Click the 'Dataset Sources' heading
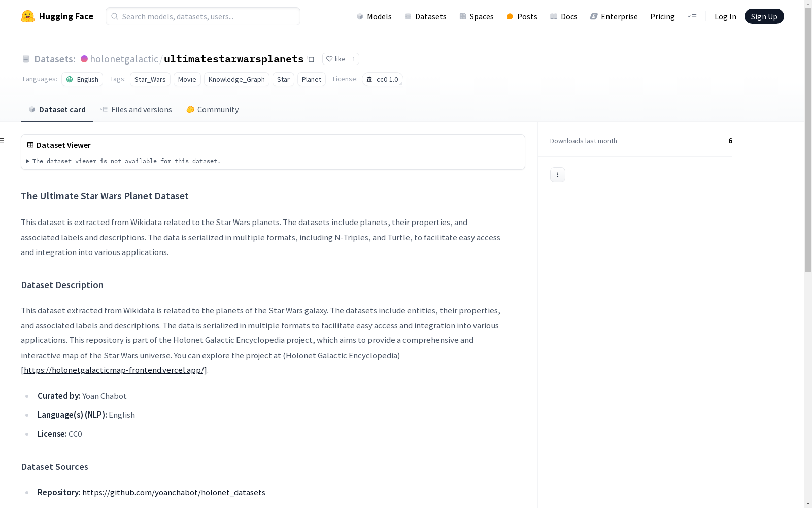The image size is (812, 508). coord(54,467)
